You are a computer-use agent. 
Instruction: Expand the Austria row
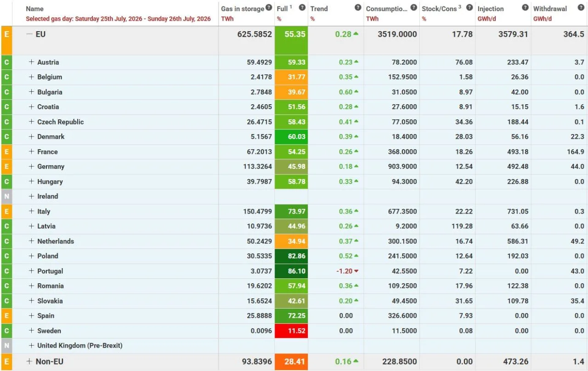pos(32,62)
